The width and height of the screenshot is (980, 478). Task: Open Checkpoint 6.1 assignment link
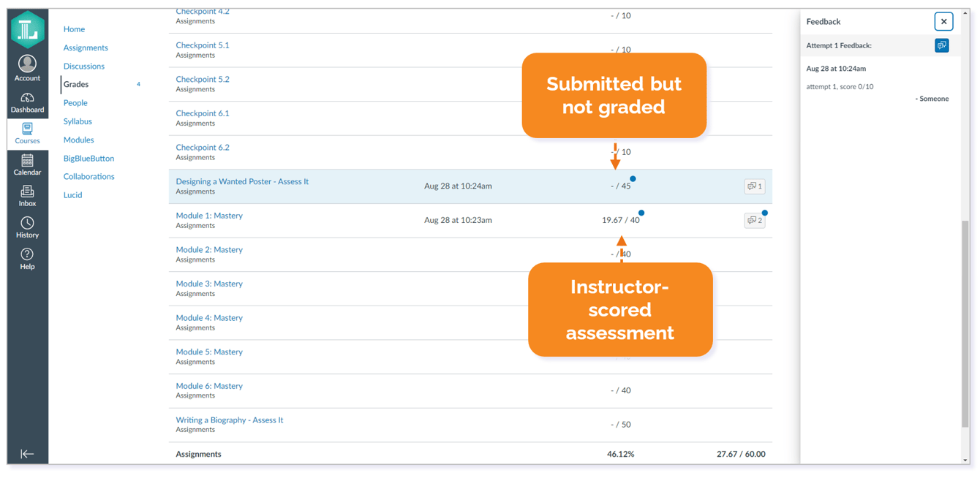click(x=203, y=113)
